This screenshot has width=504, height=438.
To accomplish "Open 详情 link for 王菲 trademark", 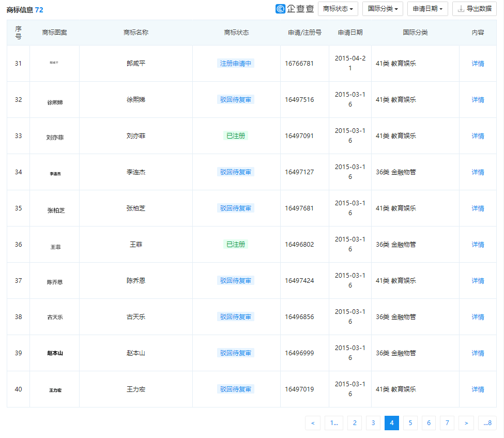I will click(478, 245).
